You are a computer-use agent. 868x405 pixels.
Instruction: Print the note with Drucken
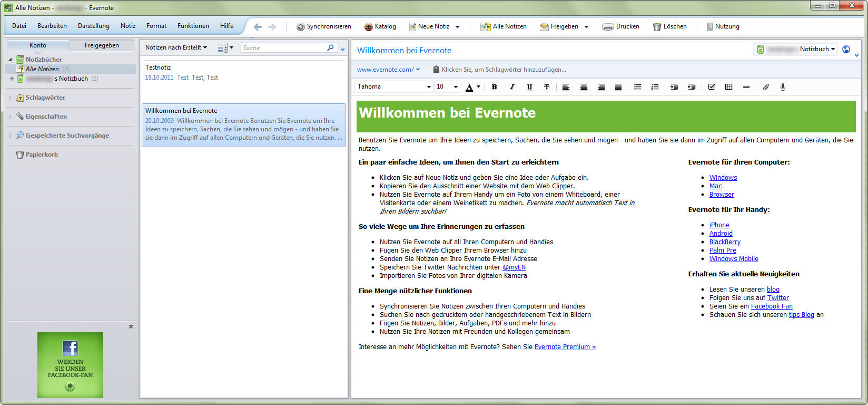(x=621, y=26)
